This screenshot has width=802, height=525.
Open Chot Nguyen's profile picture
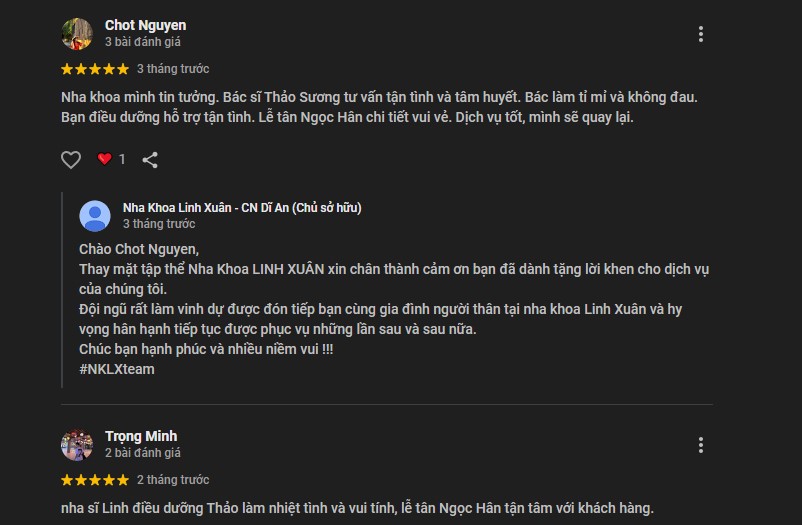pyautogui.click(x=77, y=34)
